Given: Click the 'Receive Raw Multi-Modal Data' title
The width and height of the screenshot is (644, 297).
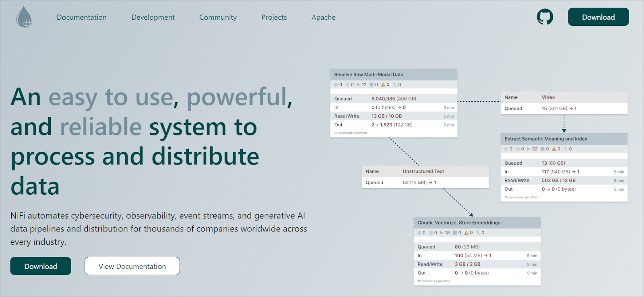Looking at the screenshot, I should coord(369,74).
